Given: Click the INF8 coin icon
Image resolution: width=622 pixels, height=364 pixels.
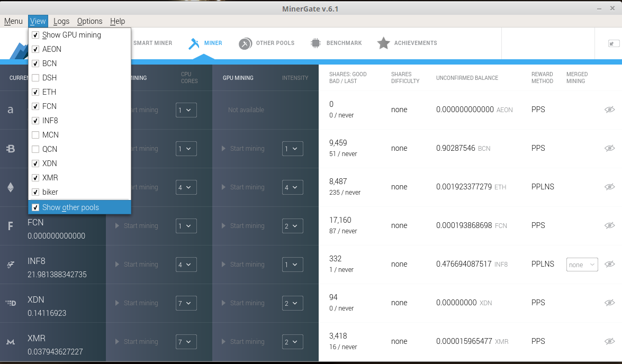Looking at the screenshot, I should tap(11, 265).
